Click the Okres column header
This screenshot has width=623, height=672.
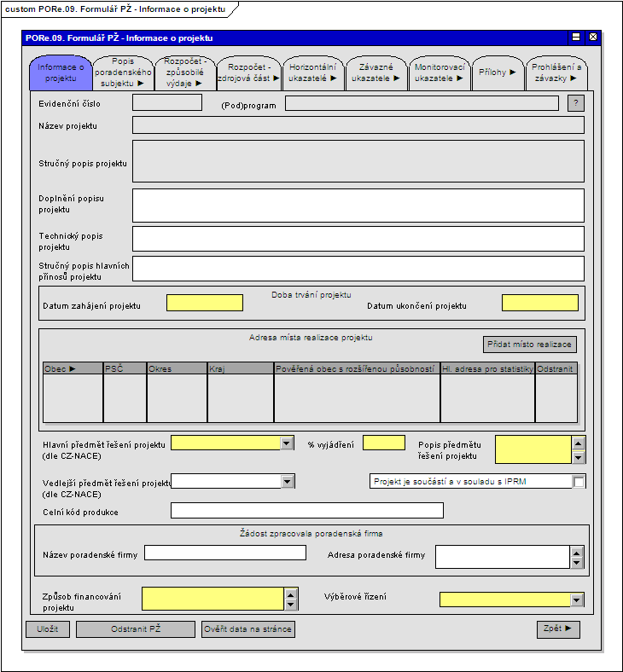click(x=177, y=368)
